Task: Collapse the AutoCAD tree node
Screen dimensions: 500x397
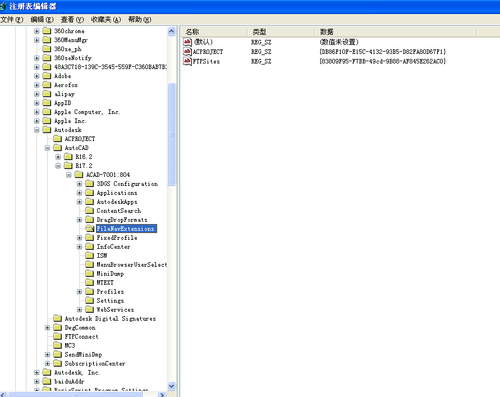Action: tap(47, 148)
